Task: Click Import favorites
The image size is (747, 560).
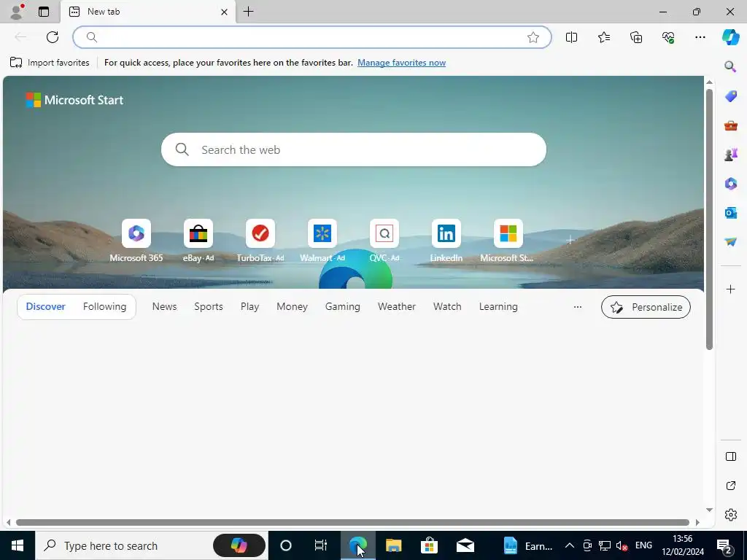Action: pos(50,63)
